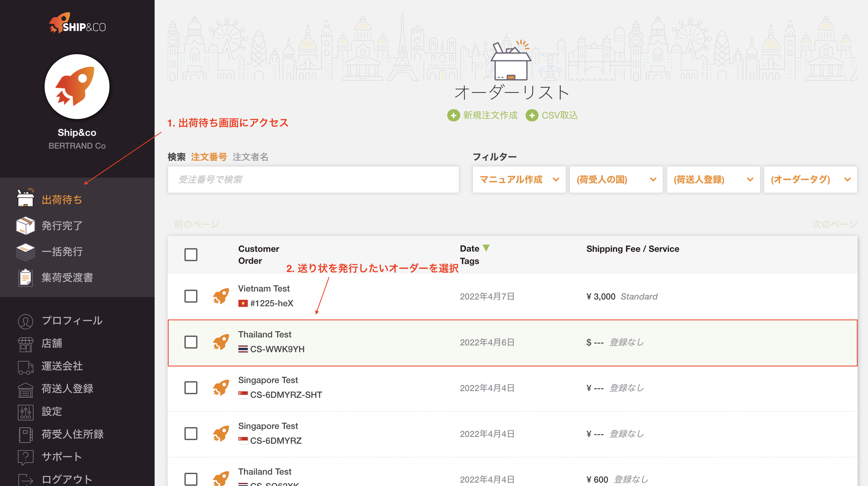Click the order number CS-WWK9YH
Viewport: 868px width, 486px height.
point(277,349)
